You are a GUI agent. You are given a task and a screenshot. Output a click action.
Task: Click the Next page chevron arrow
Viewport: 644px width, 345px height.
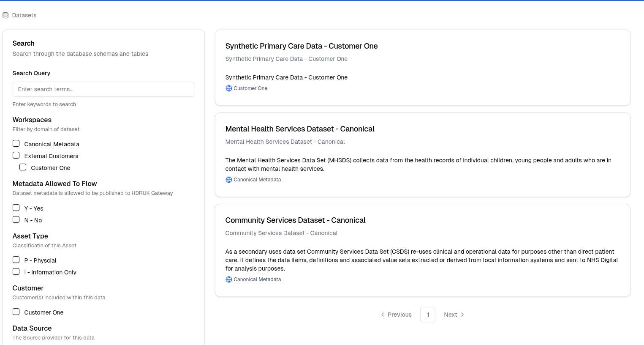[462, 315]
